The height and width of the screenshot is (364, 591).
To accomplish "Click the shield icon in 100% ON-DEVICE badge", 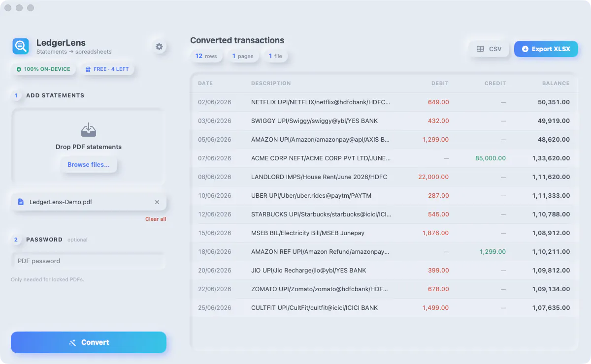I will click(19, 69).
